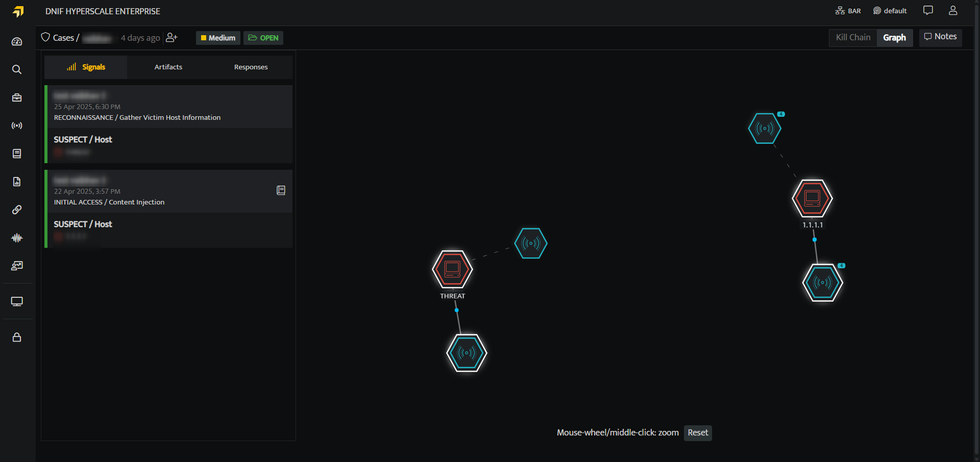
Task: Open the user analytics sidebar icon
Action: point(17,266)
